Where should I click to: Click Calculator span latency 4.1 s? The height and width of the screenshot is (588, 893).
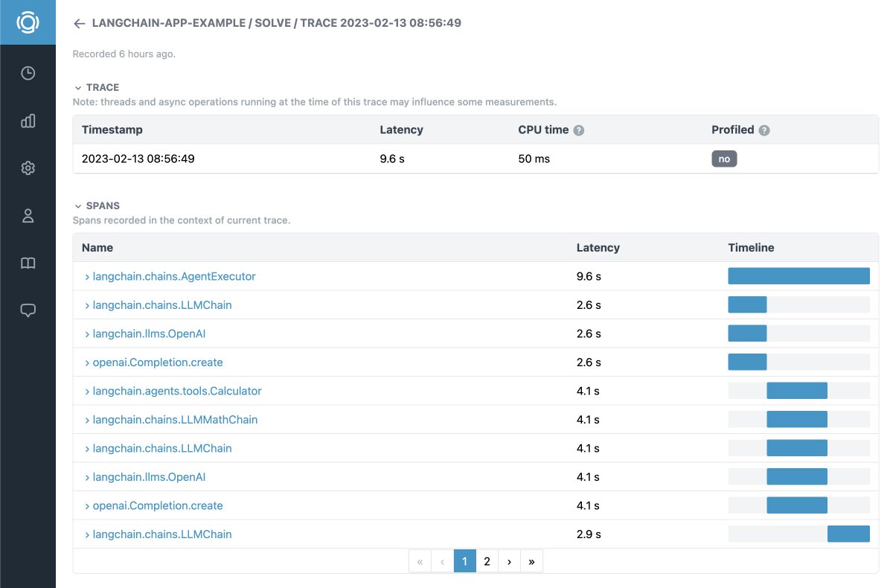click(x=588, y=391)
